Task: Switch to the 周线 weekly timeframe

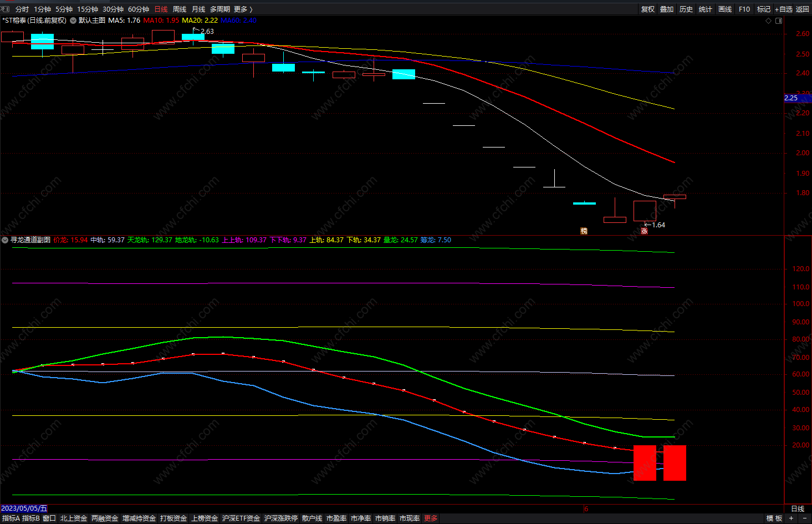Action: click(180, 9)
